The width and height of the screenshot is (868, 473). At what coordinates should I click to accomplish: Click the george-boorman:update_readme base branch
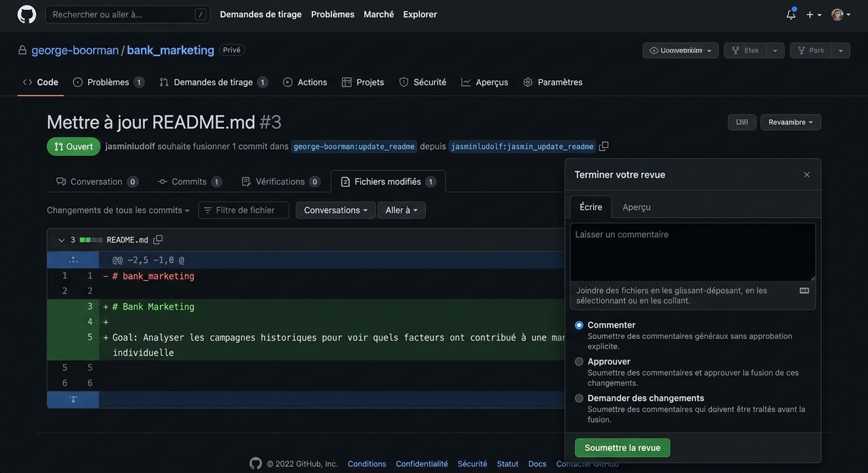click(x=354, y=147)
